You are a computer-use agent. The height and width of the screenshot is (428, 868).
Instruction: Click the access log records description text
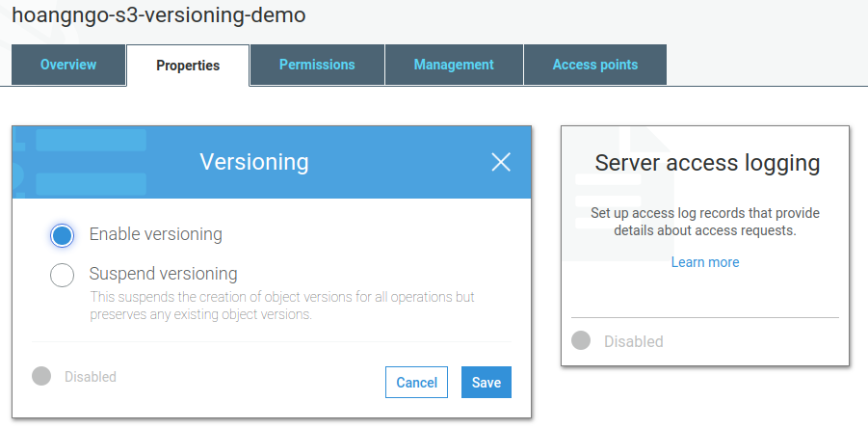click(x=705, y=222)
